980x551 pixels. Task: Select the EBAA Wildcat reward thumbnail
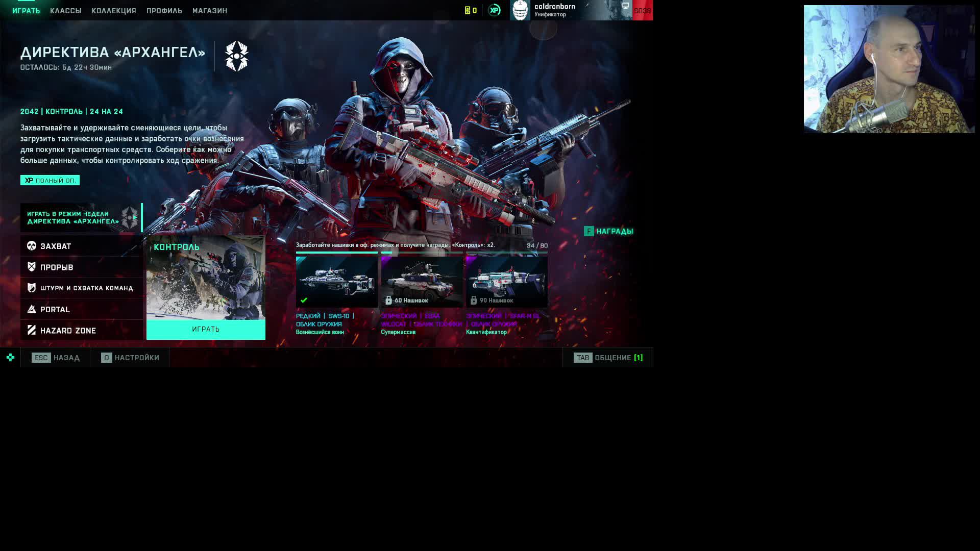[422, 282]
